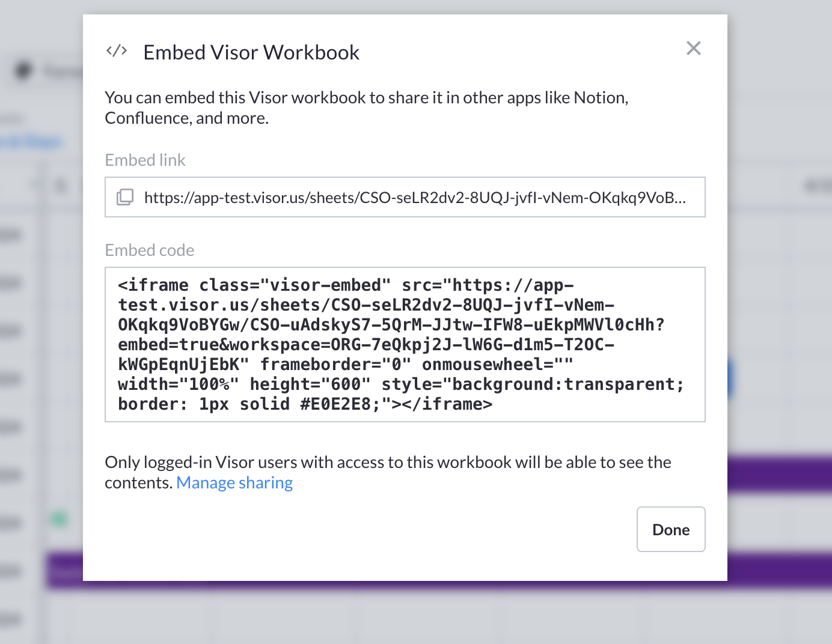Click the Embed Visor Workbook dialog title
Viewport: 832px width, 644px height.
pos(251,52)
